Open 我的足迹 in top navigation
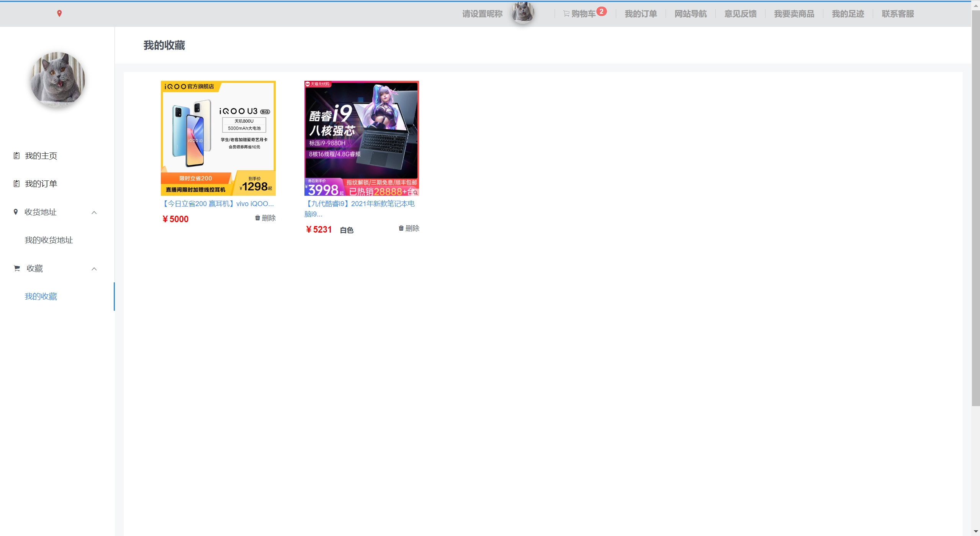The height and width of the screenshot is (536, 980). (x=848, y=14)
